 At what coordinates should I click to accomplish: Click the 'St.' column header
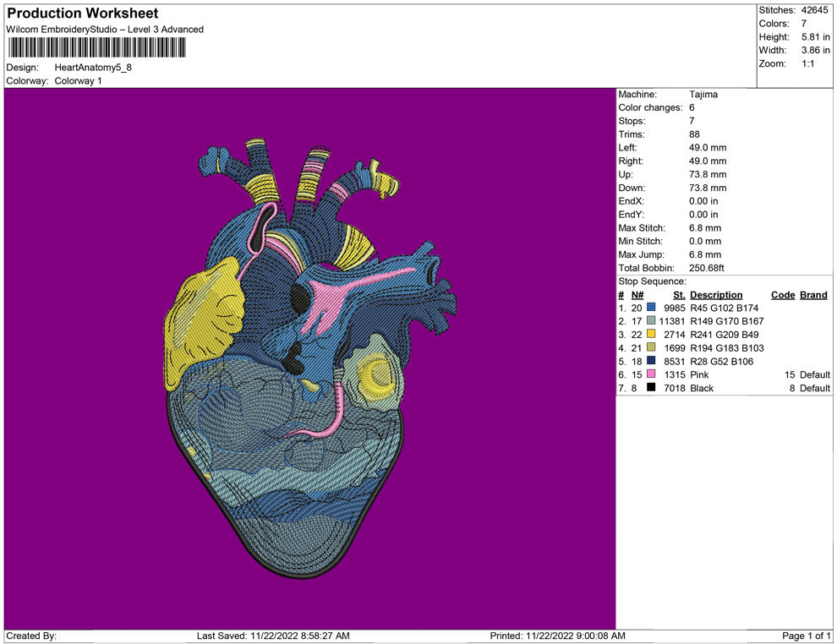tap(679, 294)
